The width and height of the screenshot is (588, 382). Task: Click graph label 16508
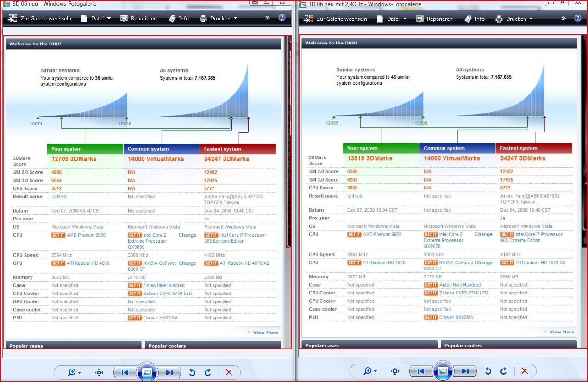click(x=420, y=123)
